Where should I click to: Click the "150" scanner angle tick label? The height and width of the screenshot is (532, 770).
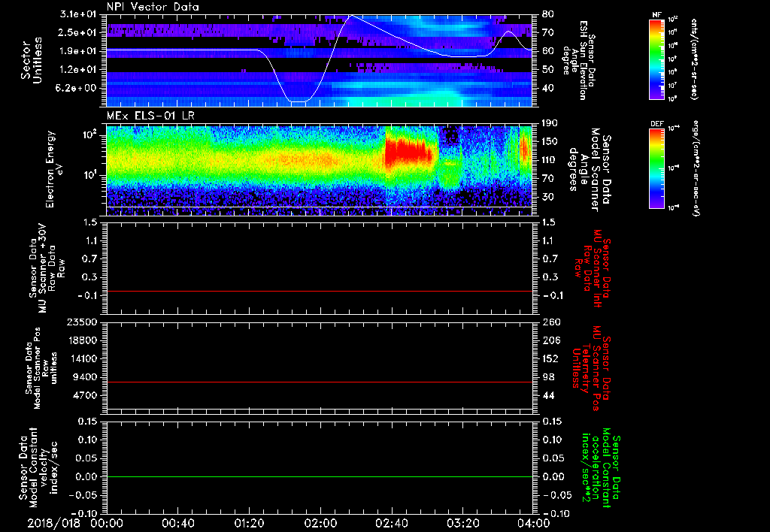[550, 141]
